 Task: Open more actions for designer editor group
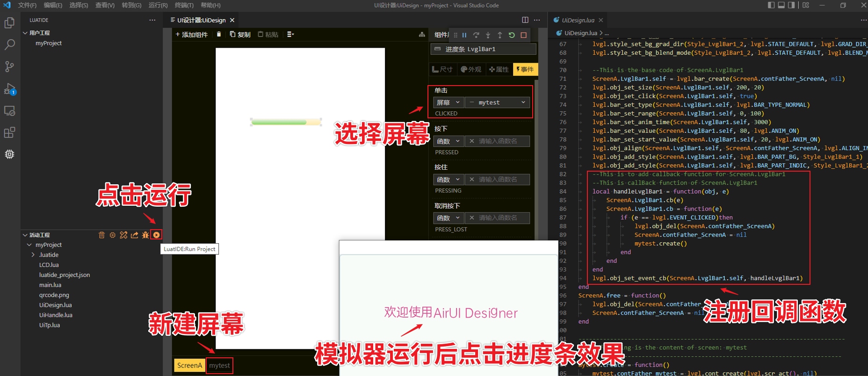coord(537,20)
